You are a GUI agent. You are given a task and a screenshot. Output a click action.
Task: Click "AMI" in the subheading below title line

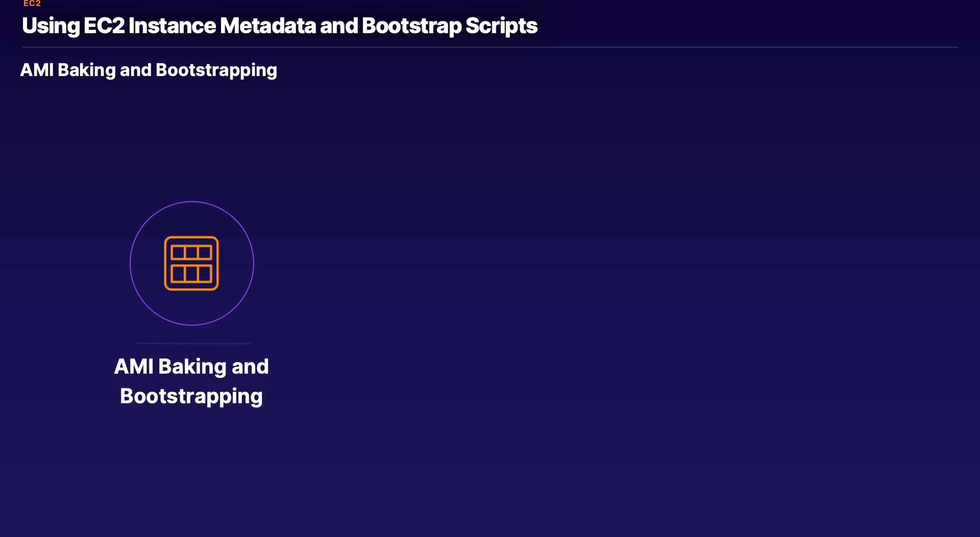(37, 70)
